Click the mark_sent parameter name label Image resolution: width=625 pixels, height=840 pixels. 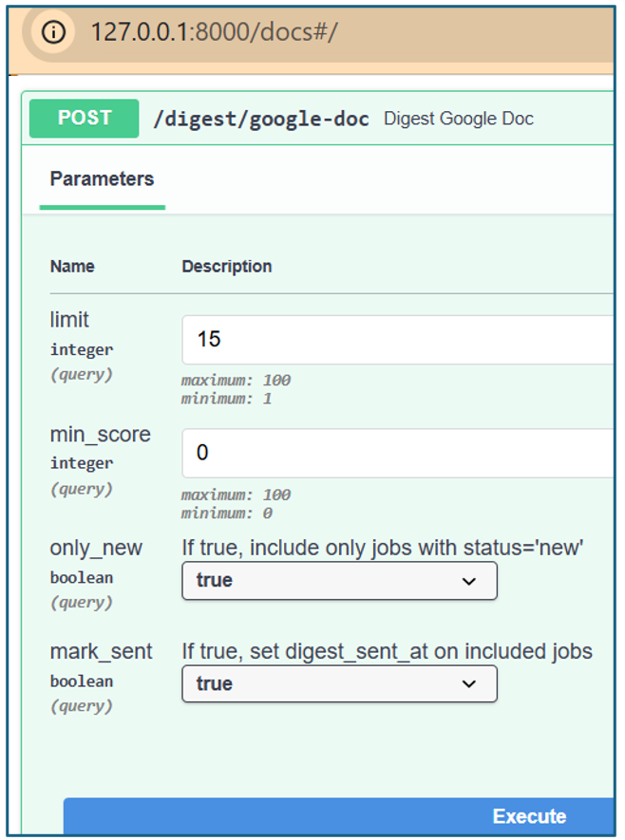(101, 651)
